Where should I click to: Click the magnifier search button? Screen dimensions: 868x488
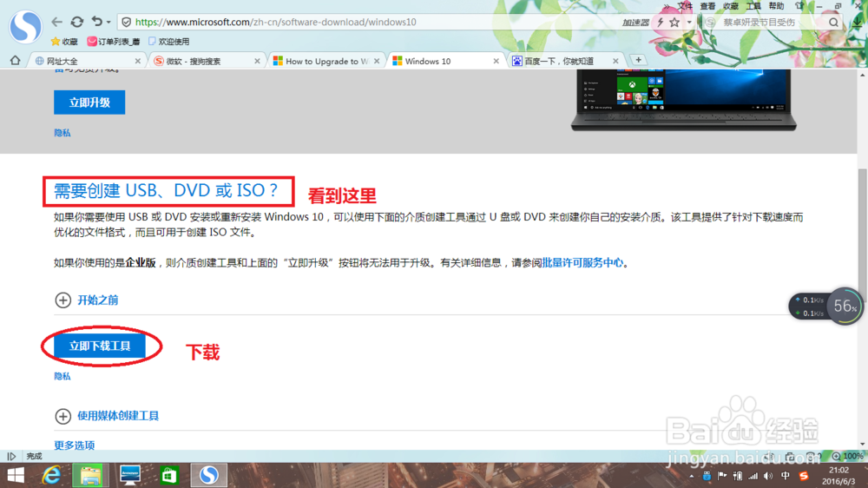833,23
